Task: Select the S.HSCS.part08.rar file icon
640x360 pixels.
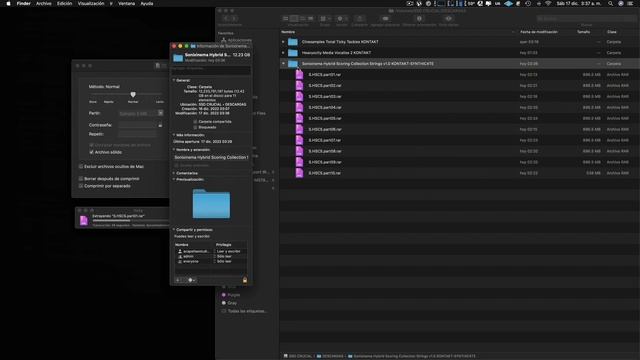Action: (299, 151)
